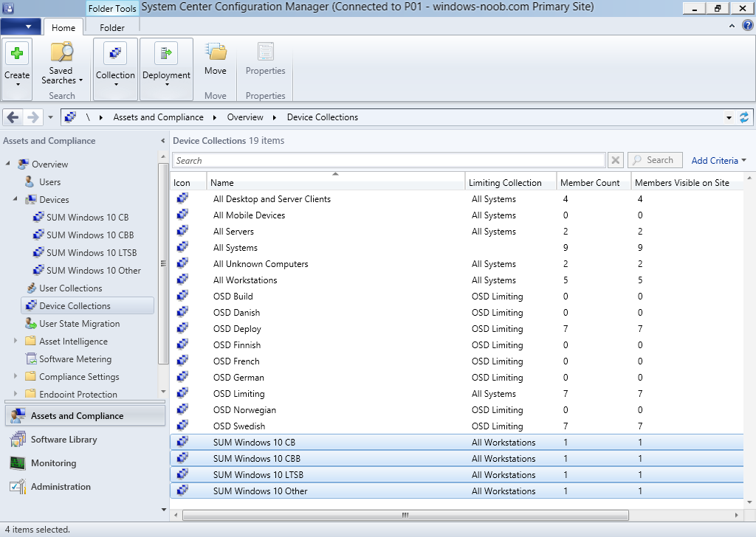Collapse the ribbon with the caret
Image resolution: width=756 pixels, height=537 pixels.
[732, 26]
